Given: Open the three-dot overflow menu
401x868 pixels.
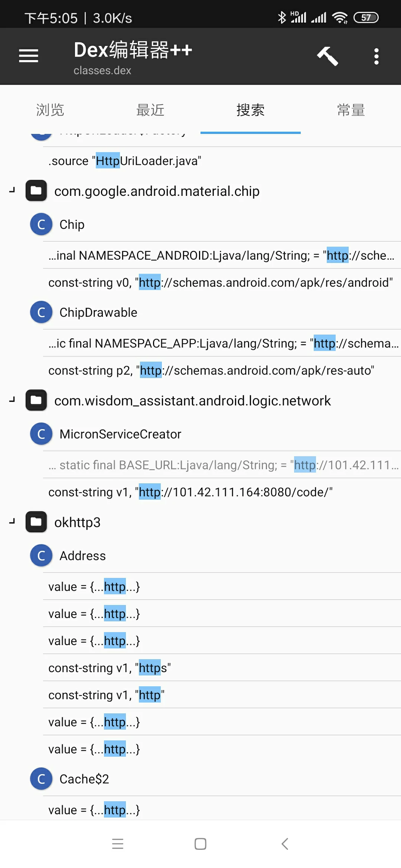Looking at the screenshot, I should pyautogui.click(x=376, y=56).
